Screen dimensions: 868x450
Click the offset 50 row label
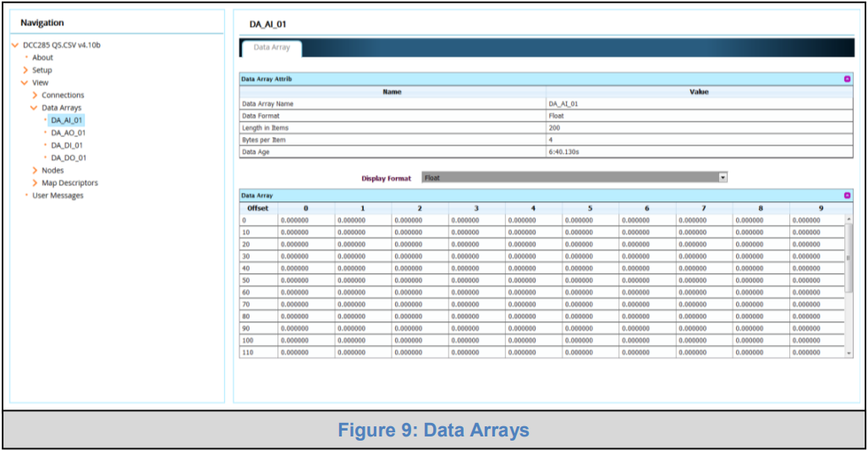click(246, 281)
